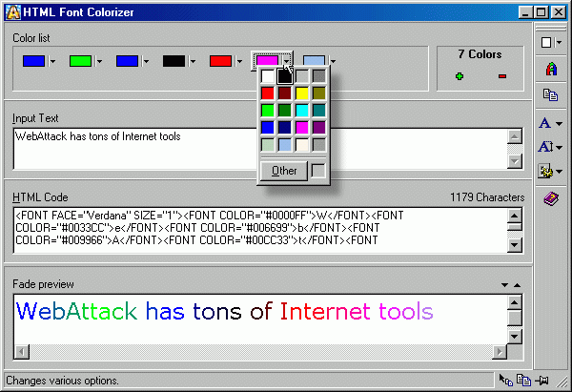Click the Other button in color palette
Screen dimensions: 572x392
(284, 171)
